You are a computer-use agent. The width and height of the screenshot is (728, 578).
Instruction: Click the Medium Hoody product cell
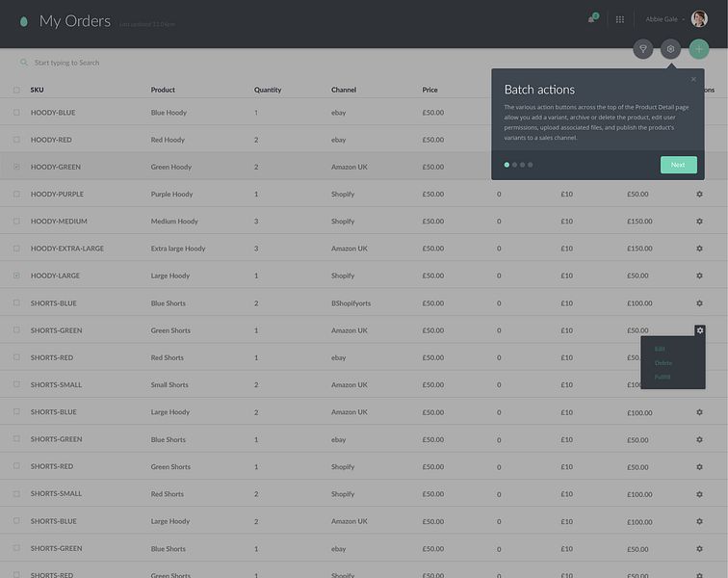pos(174,222)
